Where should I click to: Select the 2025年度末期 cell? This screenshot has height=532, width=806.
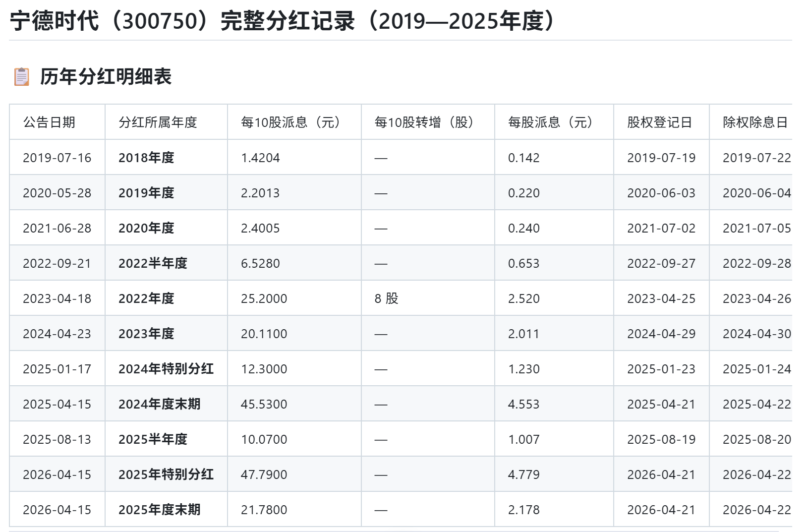159,510
